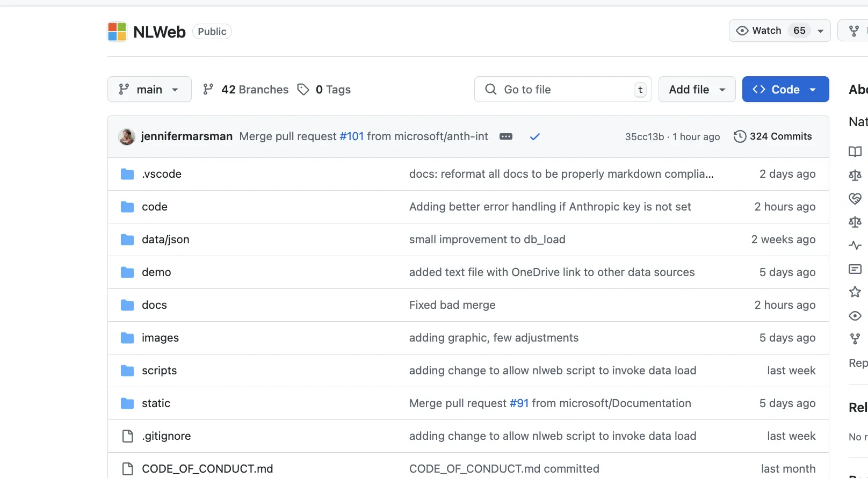Open the green Code dropdown button
This screenshot has width=868, height=478.
[x=785, y=89]
